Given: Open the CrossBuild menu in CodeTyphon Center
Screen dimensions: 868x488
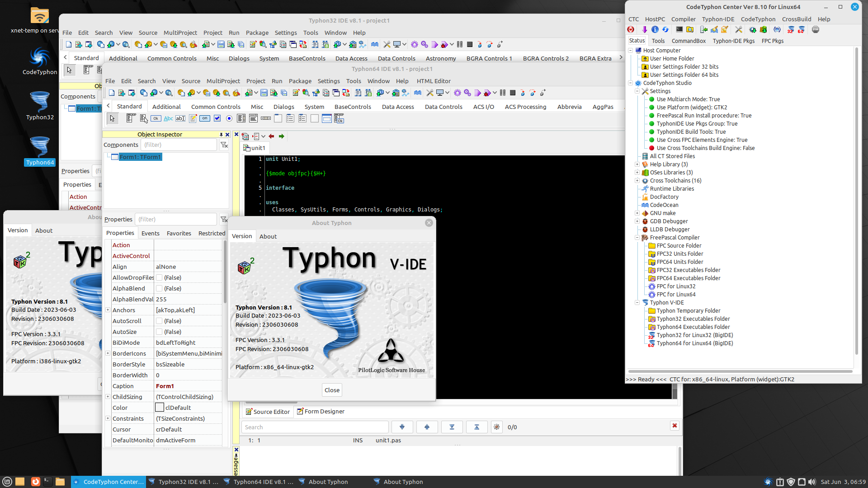Looking at the screenshot, I should pos(796,19).
